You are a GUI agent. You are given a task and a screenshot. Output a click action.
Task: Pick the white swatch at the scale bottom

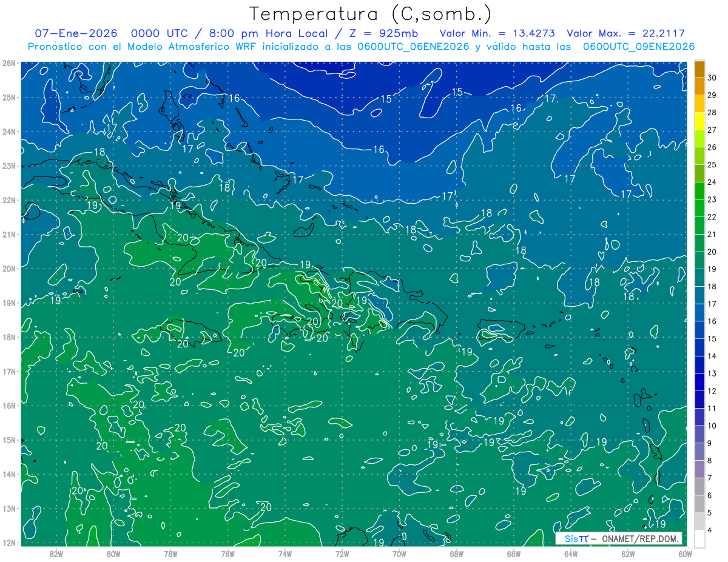[699, 538]
